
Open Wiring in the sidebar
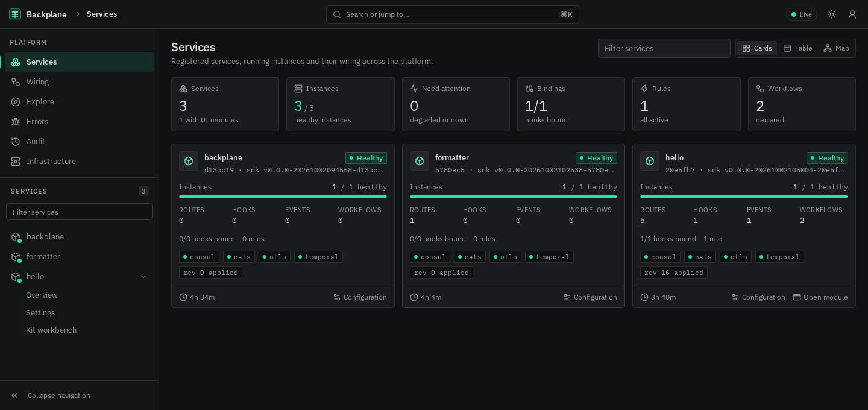79,82
